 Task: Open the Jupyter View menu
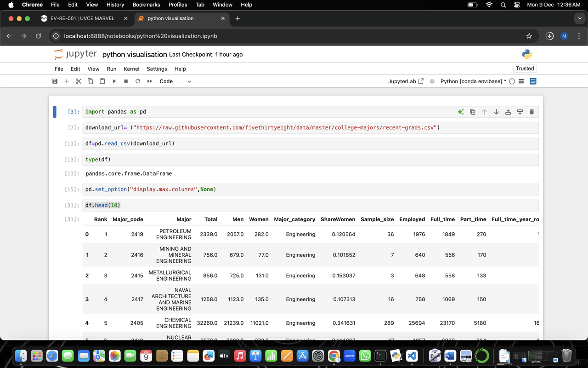click(x=93, y=69)
